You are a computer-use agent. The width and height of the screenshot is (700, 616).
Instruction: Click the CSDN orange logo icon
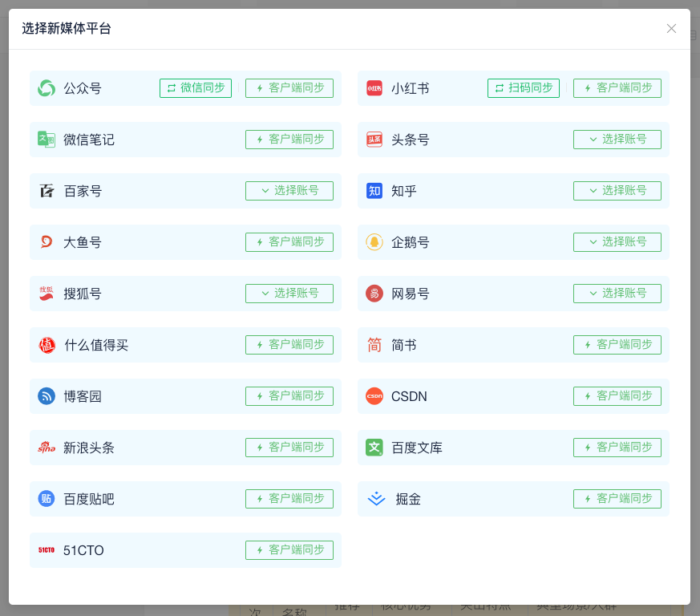(x=374, y=396)
